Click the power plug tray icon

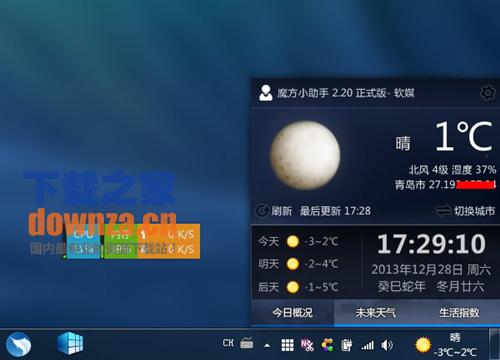[347, 345]
